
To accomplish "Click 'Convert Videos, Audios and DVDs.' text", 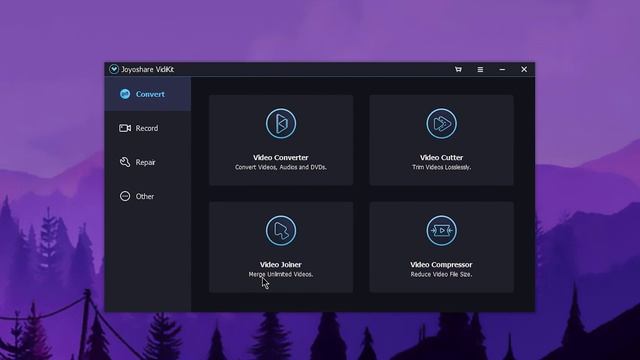I will click(x=281, y=167).
